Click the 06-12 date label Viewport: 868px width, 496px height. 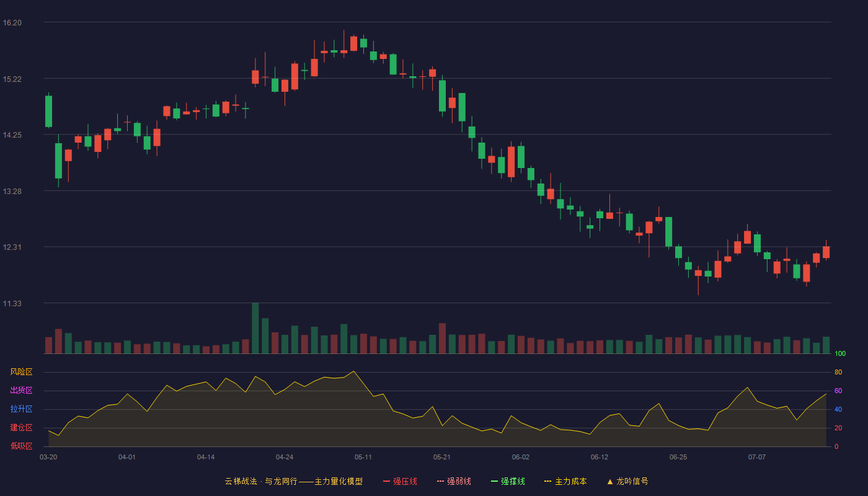click(x=600, y=457)
